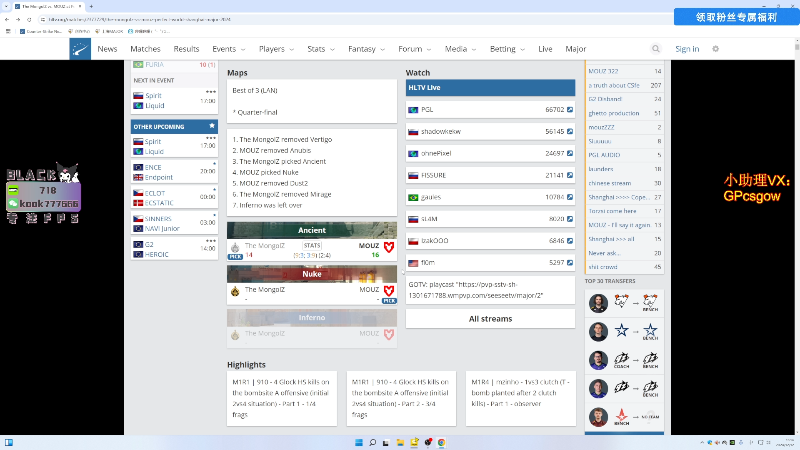
Task: Open the Live menu item
Action: coord(545,49)
